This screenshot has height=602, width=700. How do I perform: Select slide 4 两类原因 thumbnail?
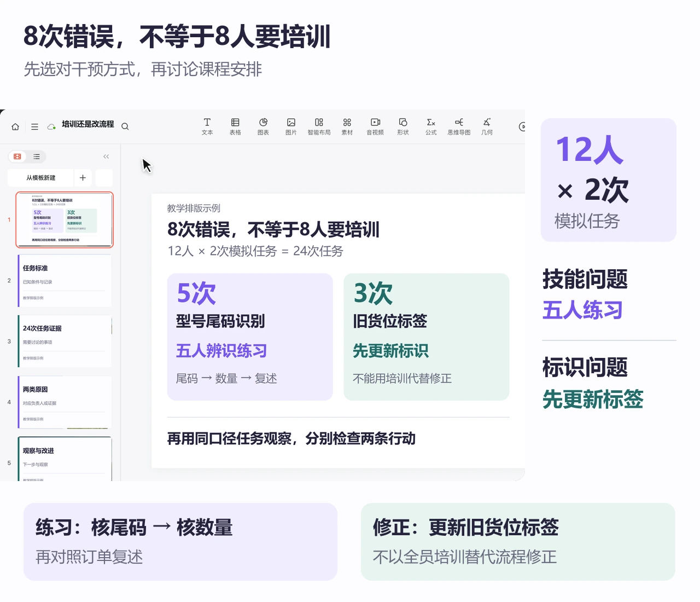pyautogui.click(x=65, y=402)
